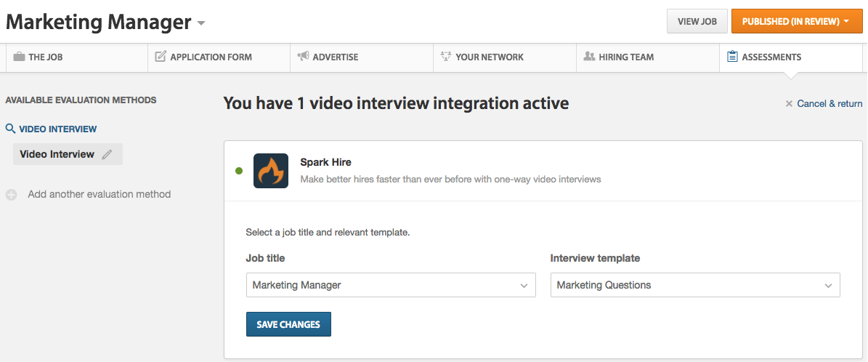Click the View Job button

[697, 22]
